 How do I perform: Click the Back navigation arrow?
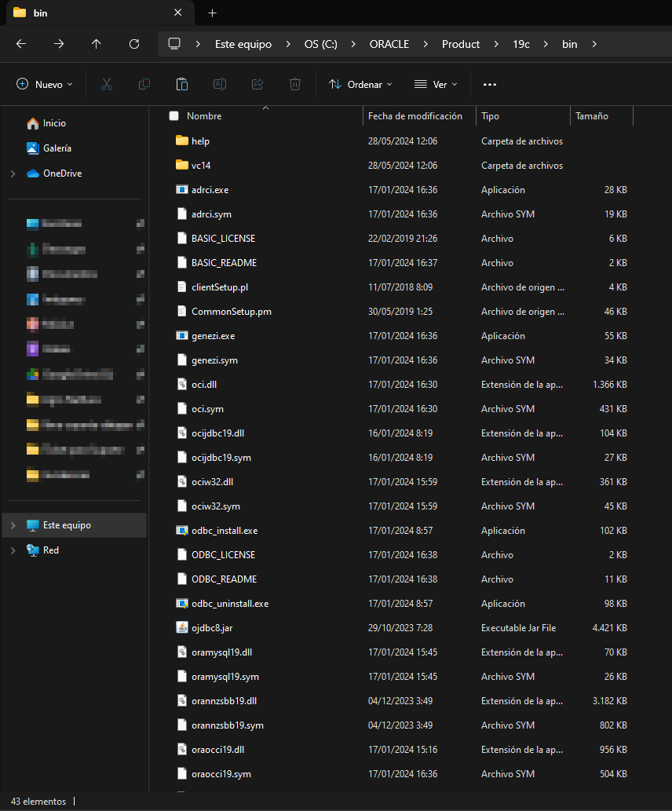pos(21,44)
